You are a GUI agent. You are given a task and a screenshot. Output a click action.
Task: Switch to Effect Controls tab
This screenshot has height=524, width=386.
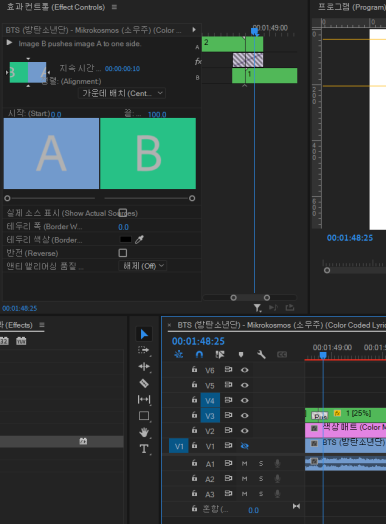56,7
